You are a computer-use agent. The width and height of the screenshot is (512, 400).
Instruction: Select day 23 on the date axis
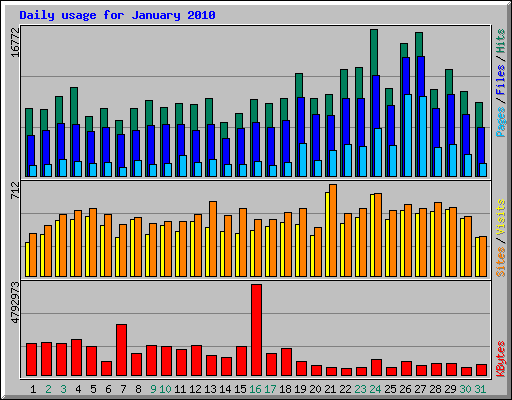(x=360, y=389)
